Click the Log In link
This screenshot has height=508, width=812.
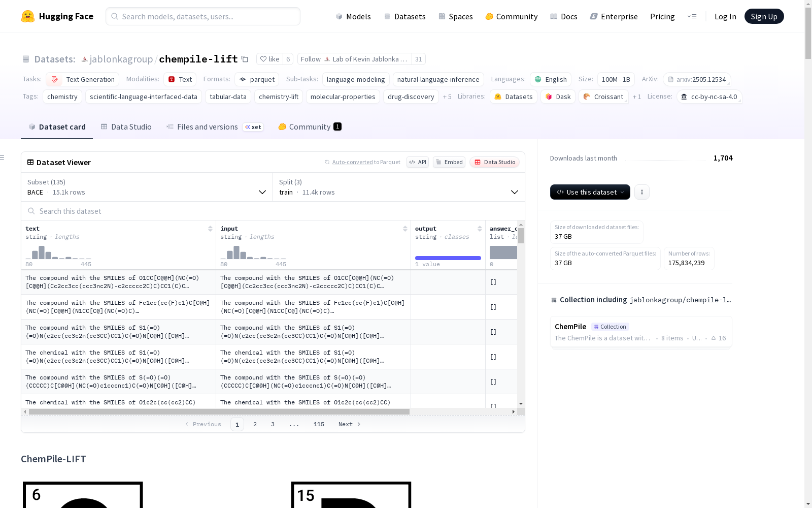[x=725, y=16]
